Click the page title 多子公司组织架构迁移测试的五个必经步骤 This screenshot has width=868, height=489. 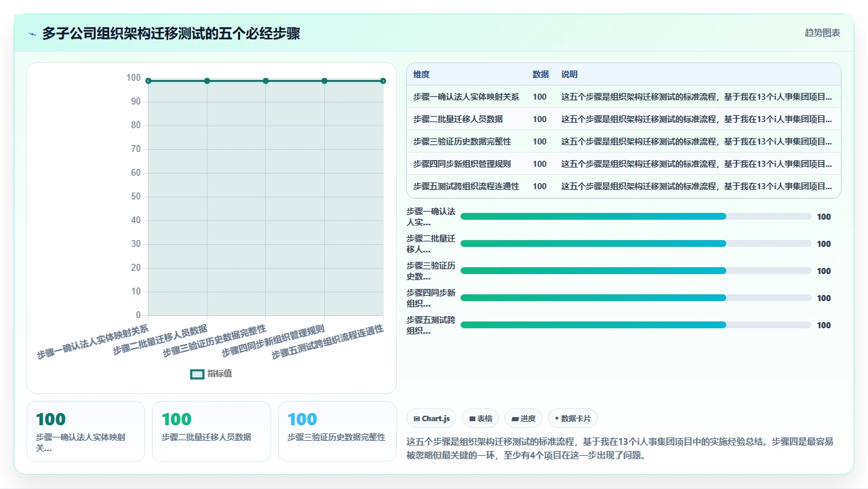coord(171,33)
